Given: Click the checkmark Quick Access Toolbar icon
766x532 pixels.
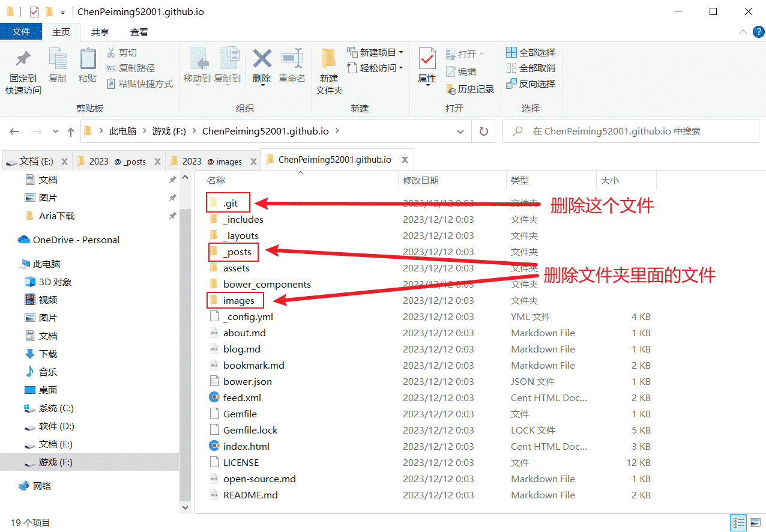Looking at the screenshot, I should 34,11.
